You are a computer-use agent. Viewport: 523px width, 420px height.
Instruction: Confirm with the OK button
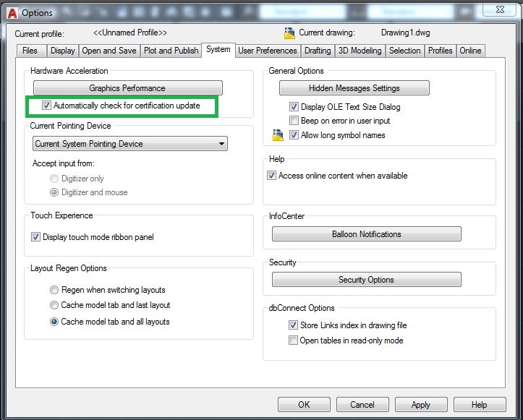click(x=304, y=405)
